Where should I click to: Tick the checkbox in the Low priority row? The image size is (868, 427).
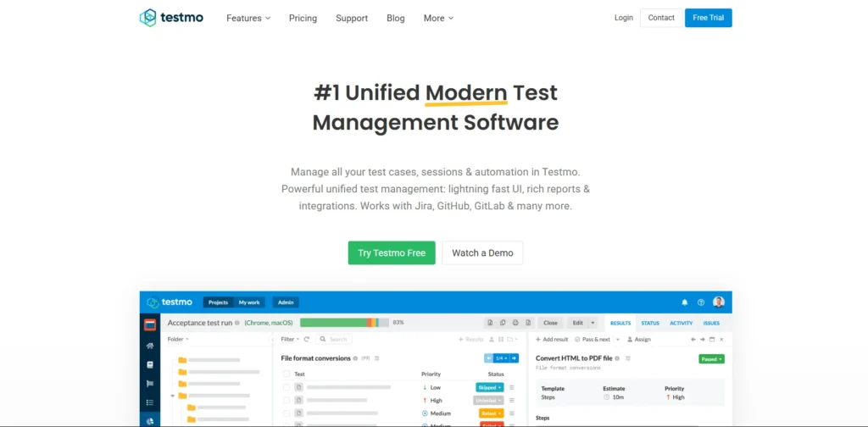click(x=287, y=388)
